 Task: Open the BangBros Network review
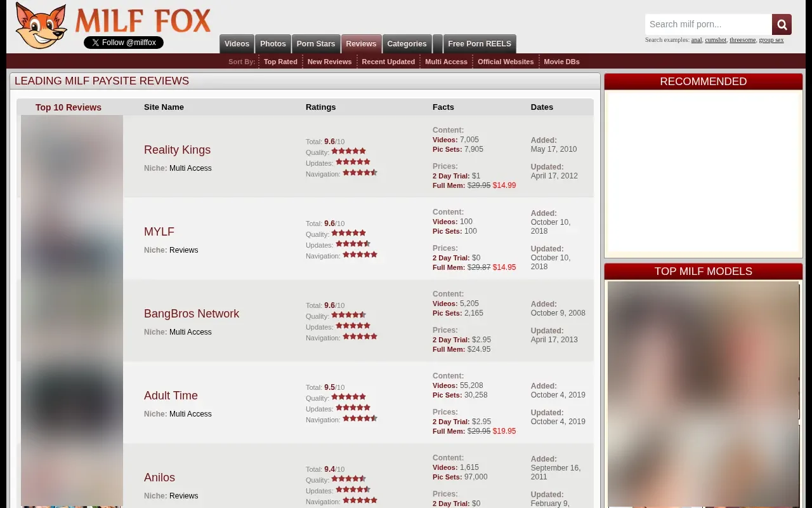pos(192,314)
